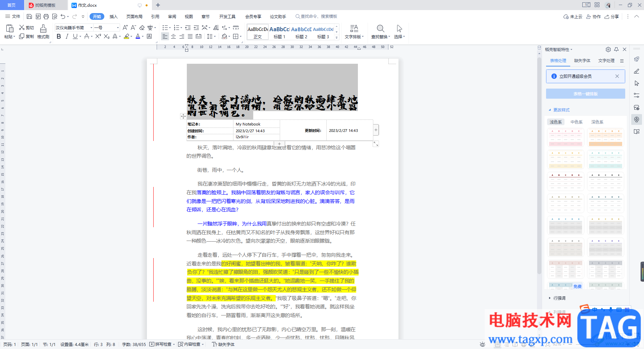Apply superscript formatting
The image size is (644, 349).
pos(98,36)
